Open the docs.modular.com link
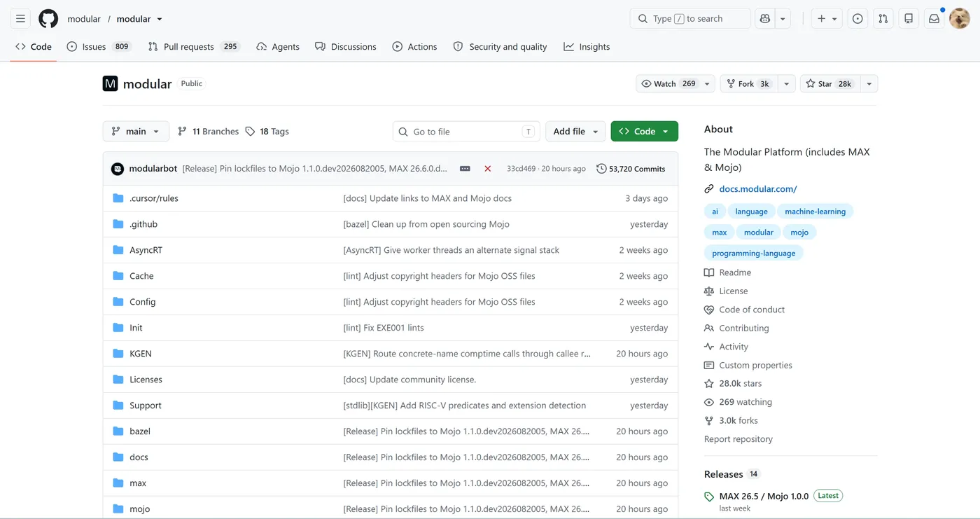The height and width of the screenshot is (519, 980). pos(758,189)
